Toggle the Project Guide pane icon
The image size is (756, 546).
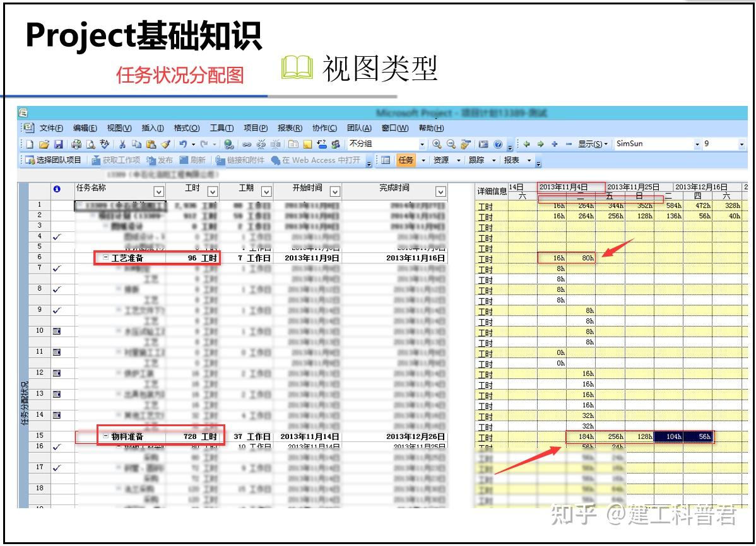pyautogui.click(x=386, y=160)
